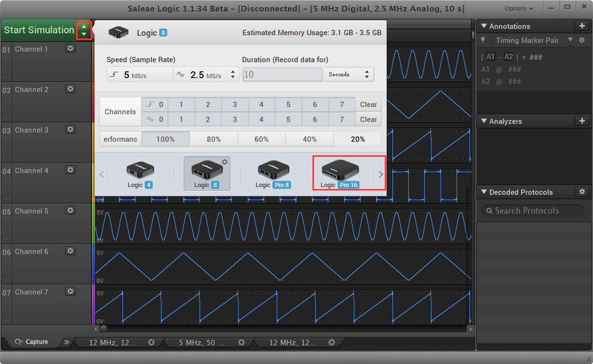Clear all digital channels
Image resolution: width=593 pixels, height=364 pixels.
(x=368, y=105)
